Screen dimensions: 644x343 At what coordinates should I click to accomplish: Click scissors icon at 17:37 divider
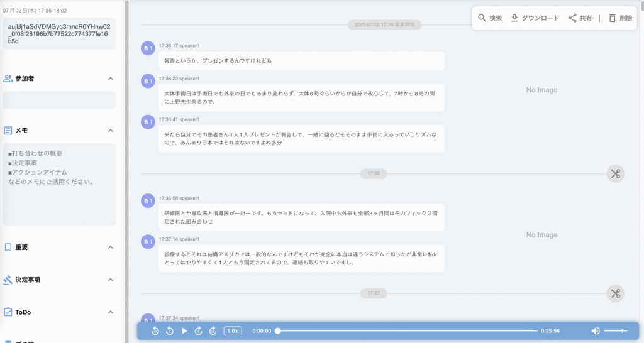coord(615,293)
